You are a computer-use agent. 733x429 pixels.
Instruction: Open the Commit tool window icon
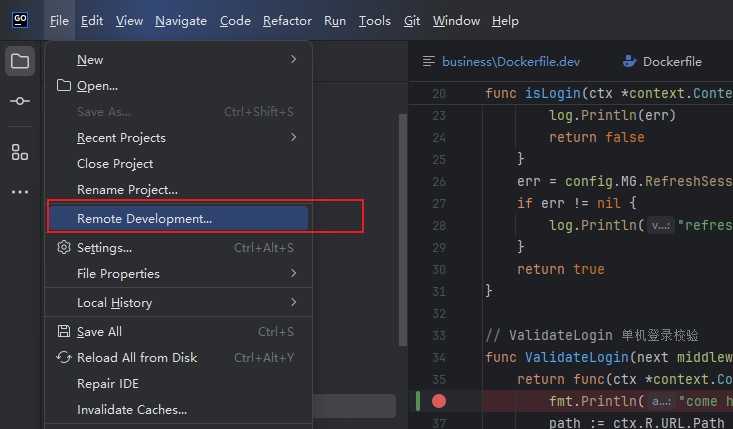(x=20, y=101)
